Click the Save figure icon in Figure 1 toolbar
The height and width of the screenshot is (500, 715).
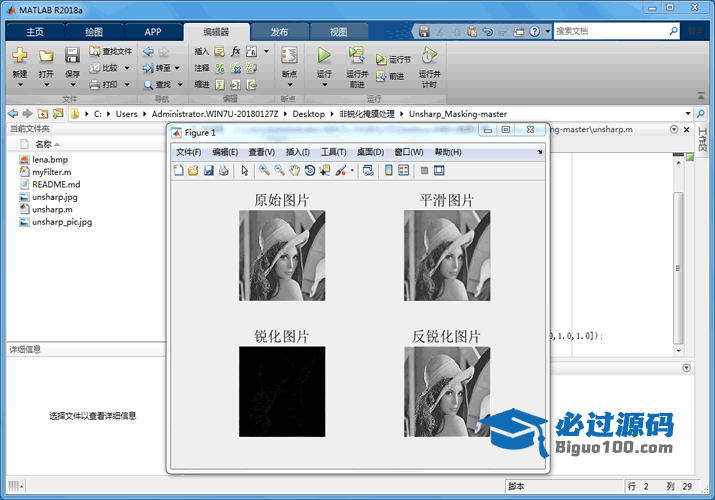pyautogui.click(x=209, y=170)
